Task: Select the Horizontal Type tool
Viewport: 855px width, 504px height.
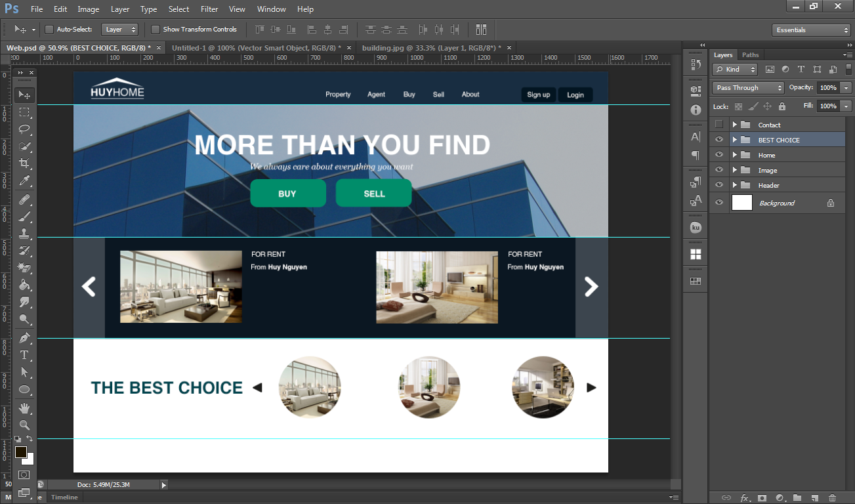Action: 24,355
